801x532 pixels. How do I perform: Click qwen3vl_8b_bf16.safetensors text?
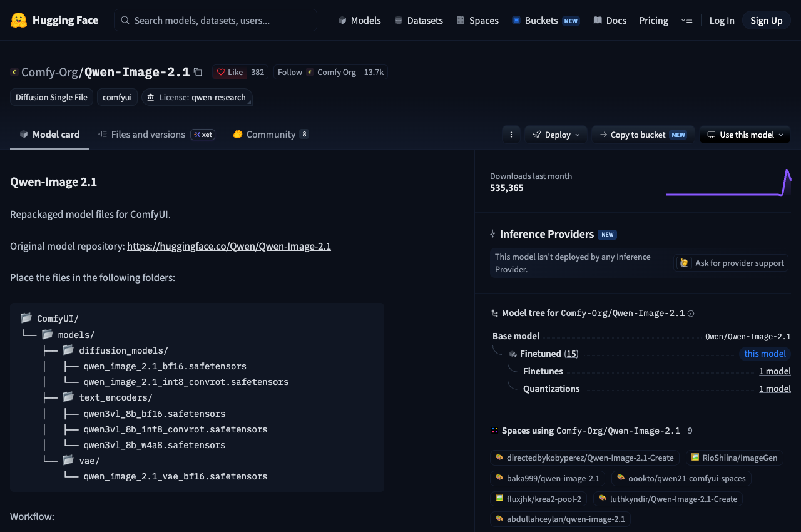(154, 414)
